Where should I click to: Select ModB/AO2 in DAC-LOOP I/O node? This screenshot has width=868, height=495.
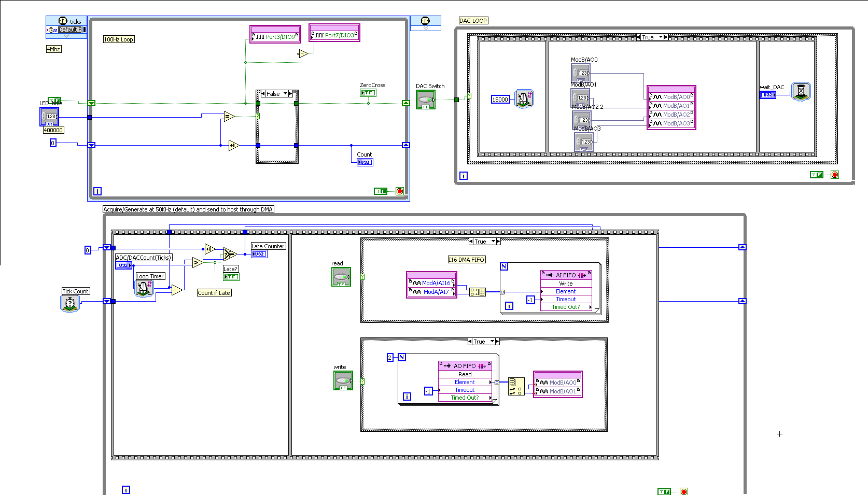(671, 115)
